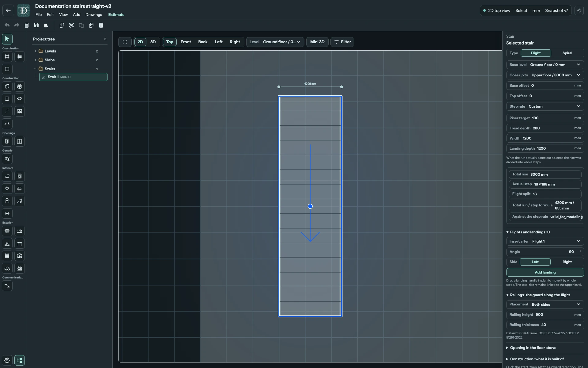This screenshot has height=368, width=588.
Task: Open the Drawings menu
Action: click(x=94, y=15)
